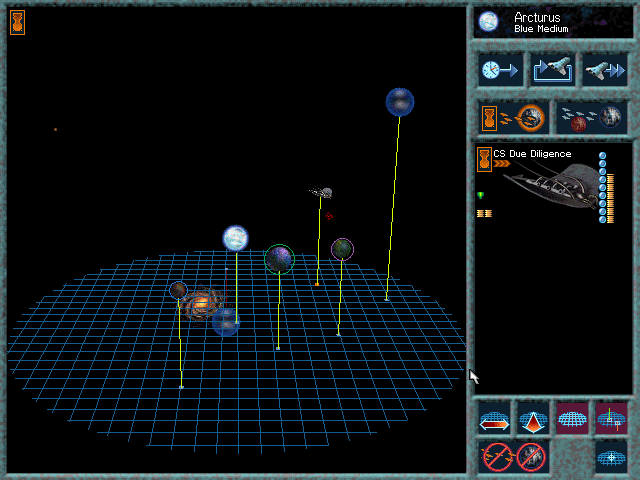Select the gray ships and planets view button
The image size is (640, 480).
[591, 118]
